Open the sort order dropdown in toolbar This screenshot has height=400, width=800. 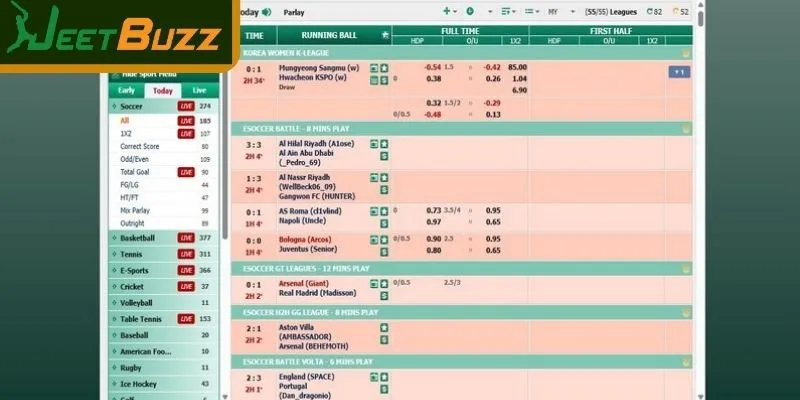pyautogui.click(x=508, y=11)
